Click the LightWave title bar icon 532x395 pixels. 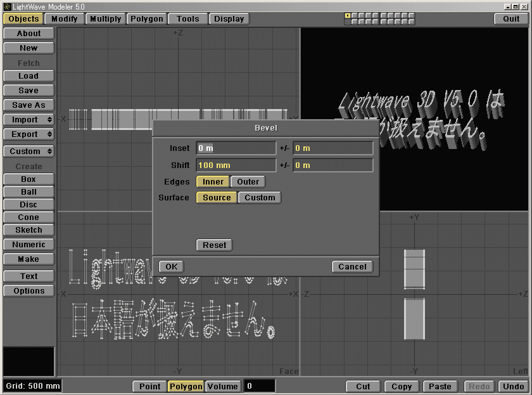[6, 6]
